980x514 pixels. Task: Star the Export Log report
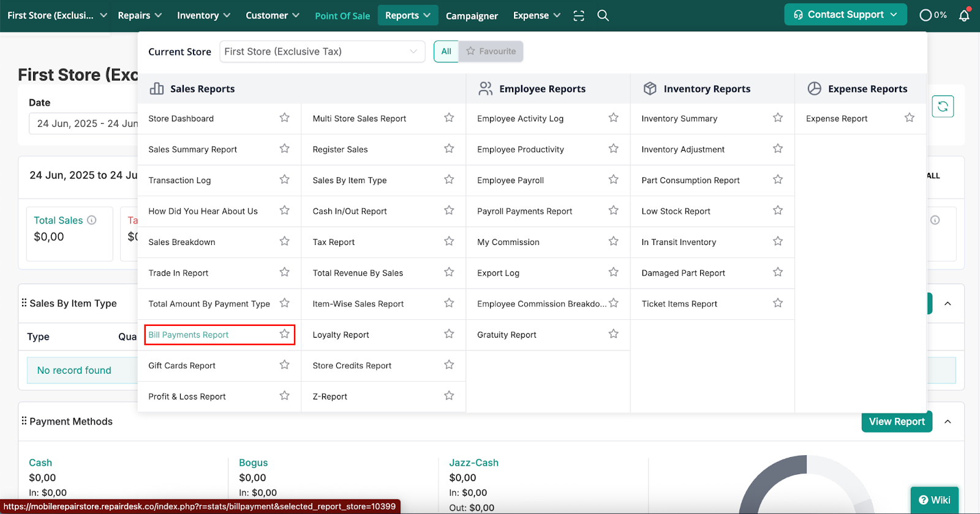click(614, 272)
